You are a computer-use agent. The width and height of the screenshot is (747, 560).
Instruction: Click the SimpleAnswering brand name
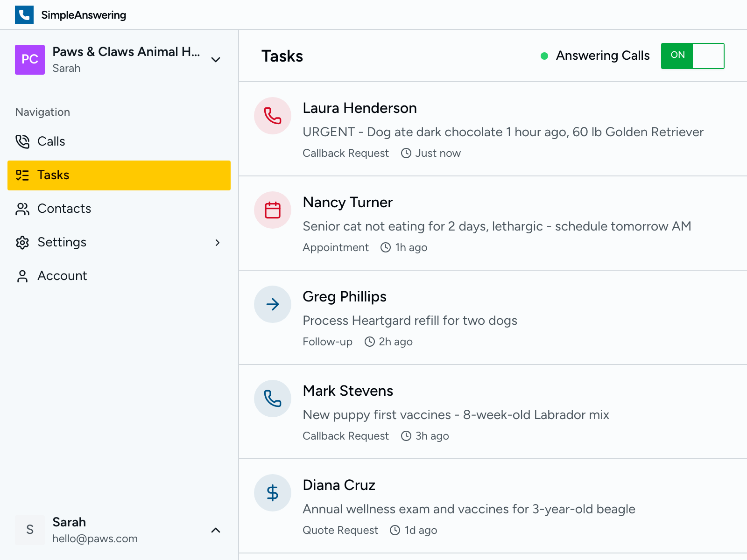point(84,15)
